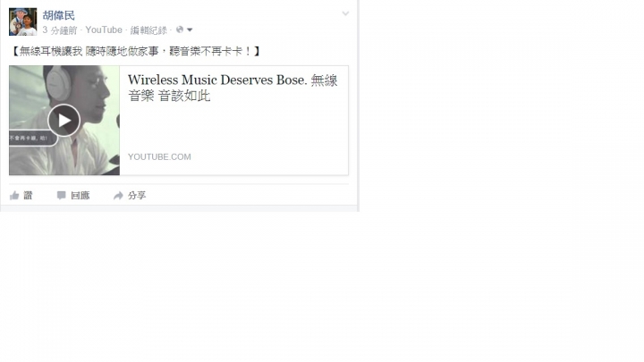Open the headphone man video thumbnail

coord(64,121)
